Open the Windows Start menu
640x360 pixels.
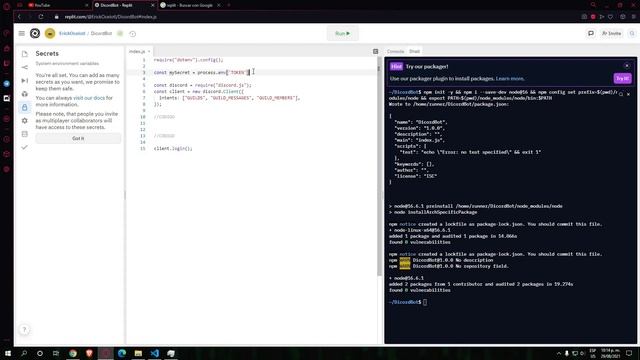pos(8,353)
